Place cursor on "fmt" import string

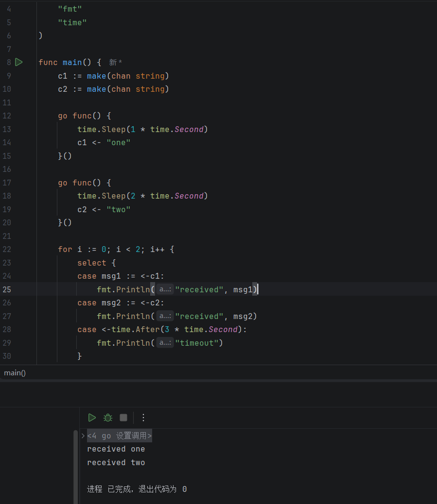[70, 9]
